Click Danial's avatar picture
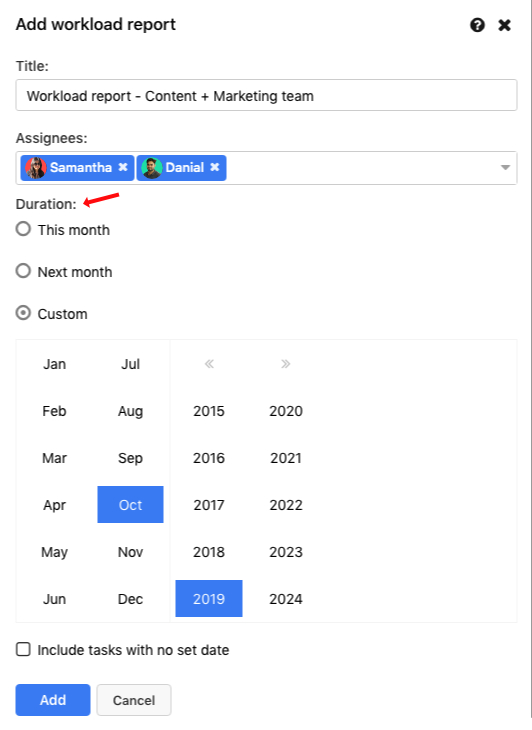Viewport: 532px width, 730px height. tap(152, 168)
